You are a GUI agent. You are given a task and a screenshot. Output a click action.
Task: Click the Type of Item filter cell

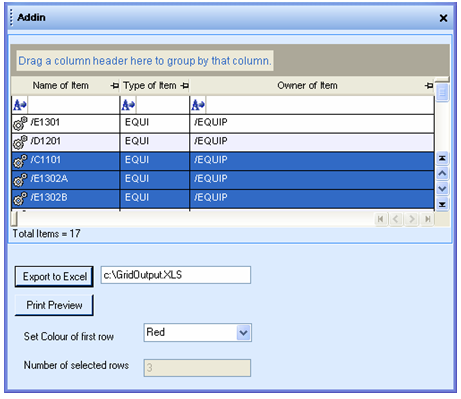(x=162, y=105)
